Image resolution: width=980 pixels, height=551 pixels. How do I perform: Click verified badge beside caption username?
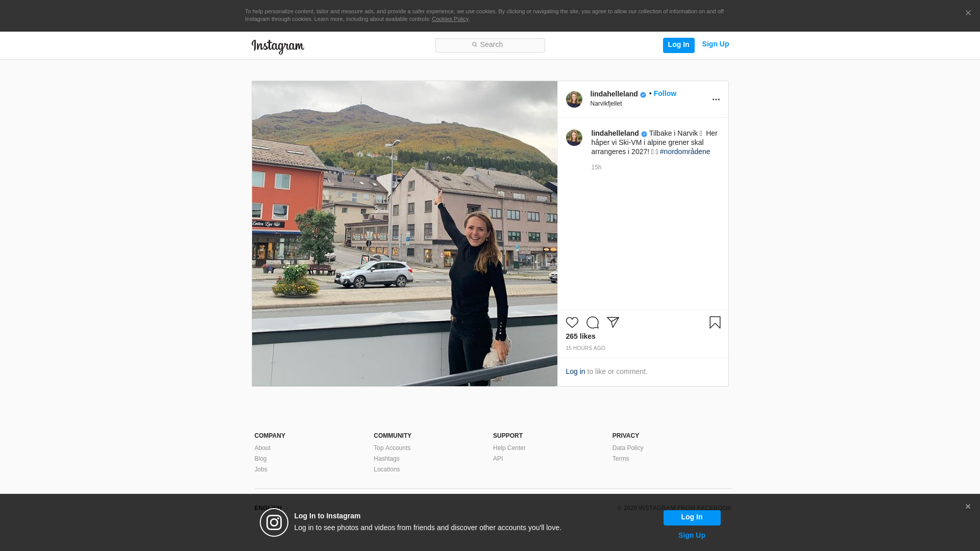[x=644, y=134]
